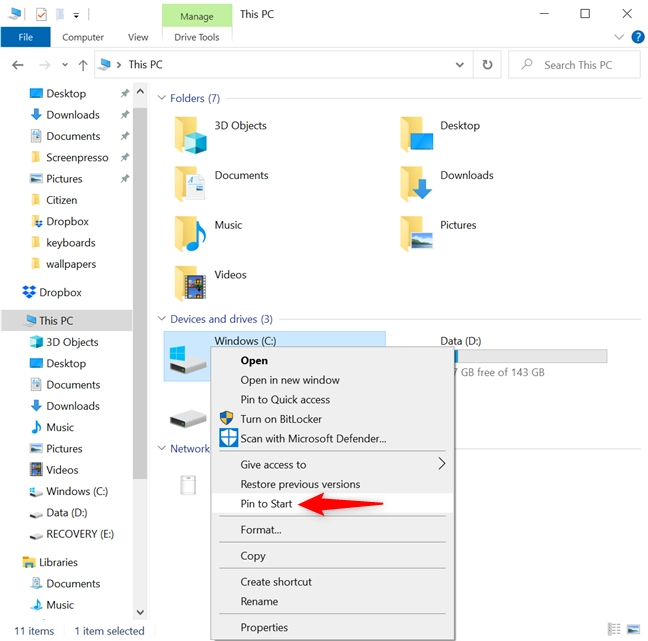The image size is (648, 641).
Task: Click the Refresh button next to address bar
Action: 487,64
